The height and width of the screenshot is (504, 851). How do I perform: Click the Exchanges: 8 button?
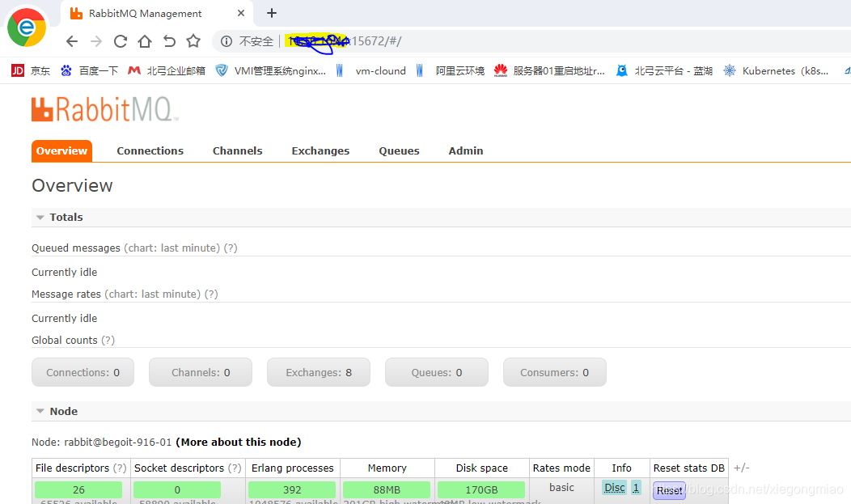pyautogui.click(x=318, y=371)
